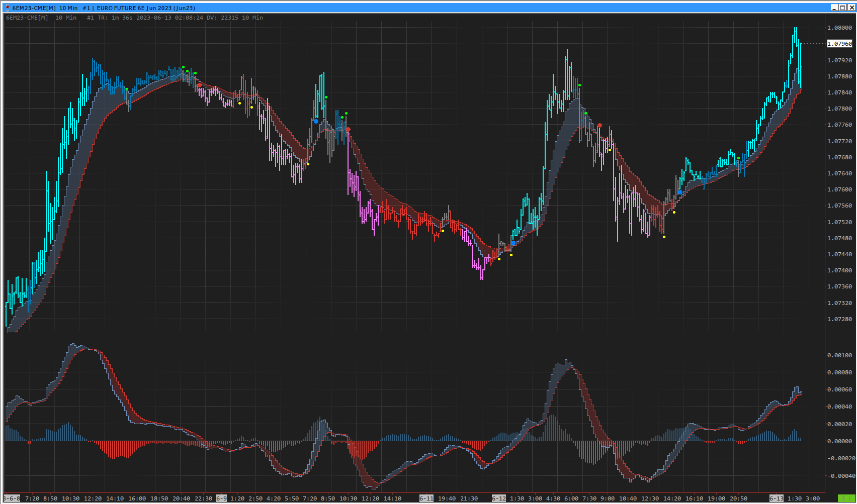Minimize the EURO FUTURE chart window
Viewport: 857px width, 504px height.
tap(834, 8)
